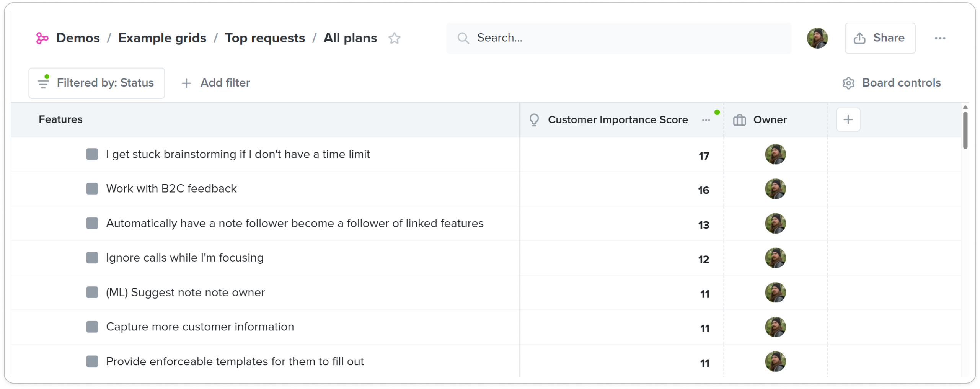
Task: Open Filtered by: Status filter dropdown
Action: 96,83
